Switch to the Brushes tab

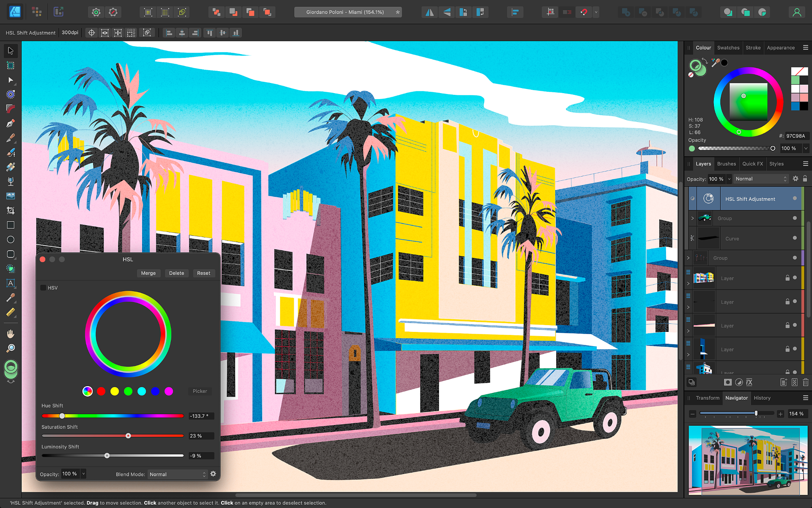(727, 164)
